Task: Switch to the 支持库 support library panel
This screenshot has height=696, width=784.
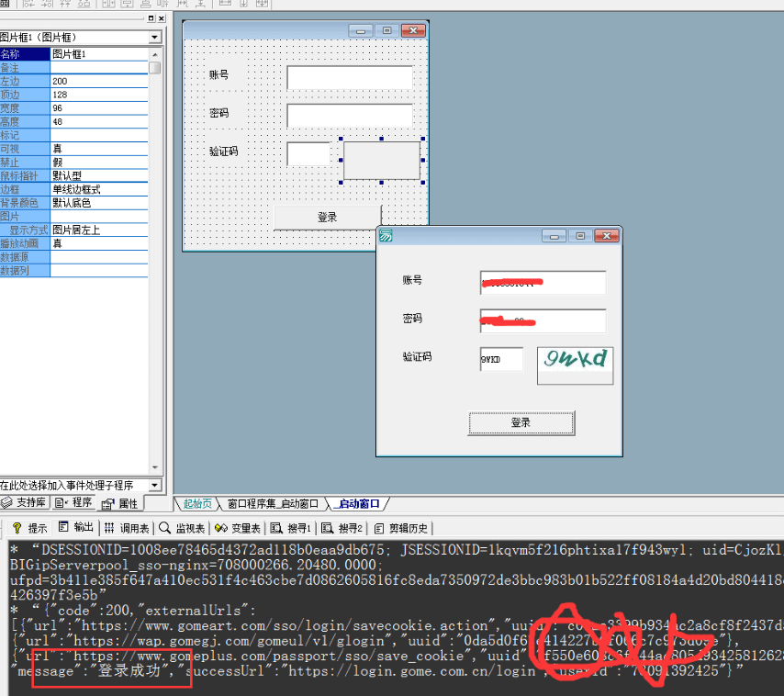Action: pos(25,502)
